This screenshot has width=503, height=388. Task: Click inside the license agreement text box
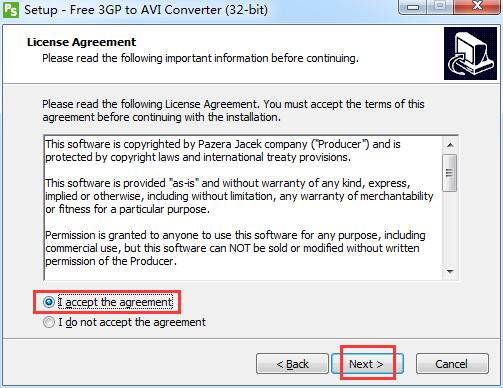click(x=243, y=208)
